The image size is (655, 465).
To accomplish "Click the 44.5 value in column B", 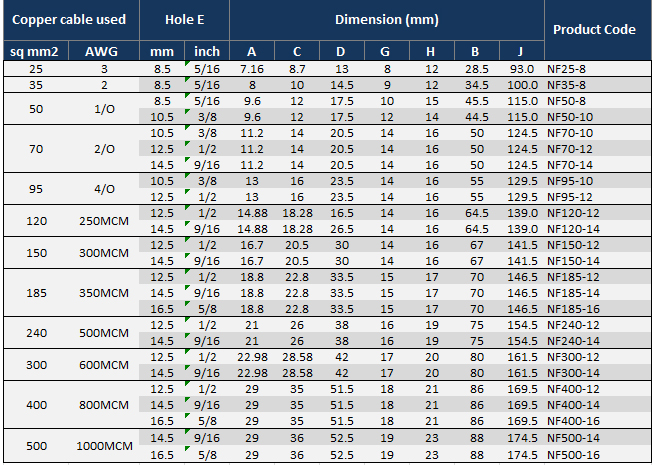I will 477,117.
